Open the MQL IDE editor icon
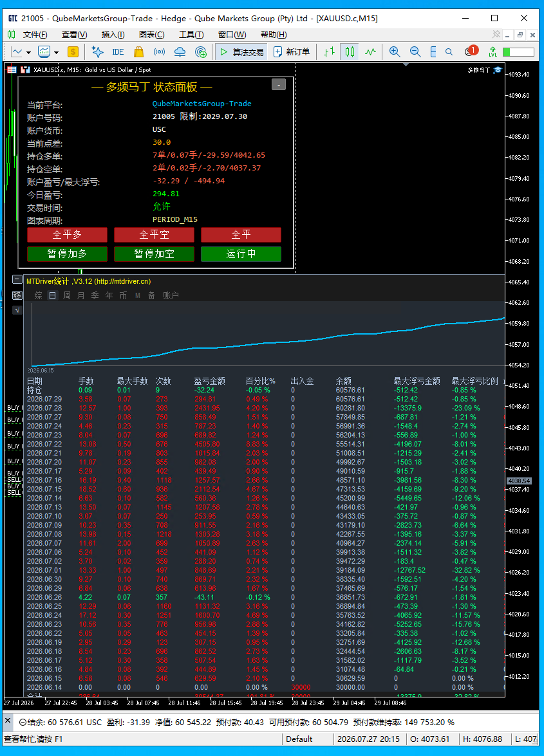This screenshot has width=544, height=756. pyautogui.click(x=118, y=52)
